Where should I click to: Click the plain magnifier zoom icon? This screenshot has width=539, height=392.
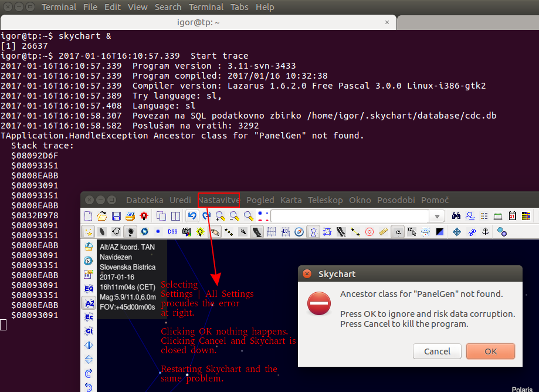coord(248,216)
